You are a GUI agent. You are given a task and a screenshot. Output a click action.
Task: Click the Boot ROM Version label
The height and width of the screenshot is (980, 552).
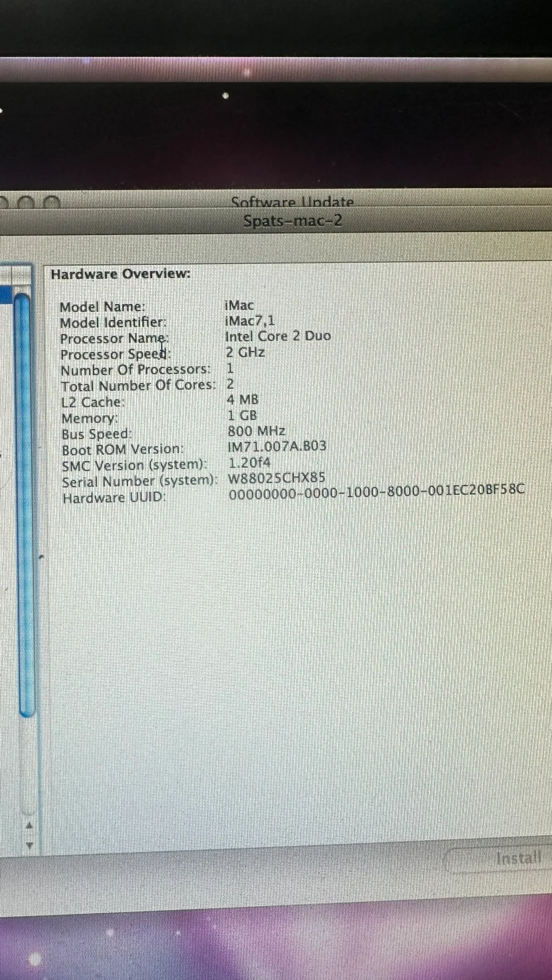123,450
